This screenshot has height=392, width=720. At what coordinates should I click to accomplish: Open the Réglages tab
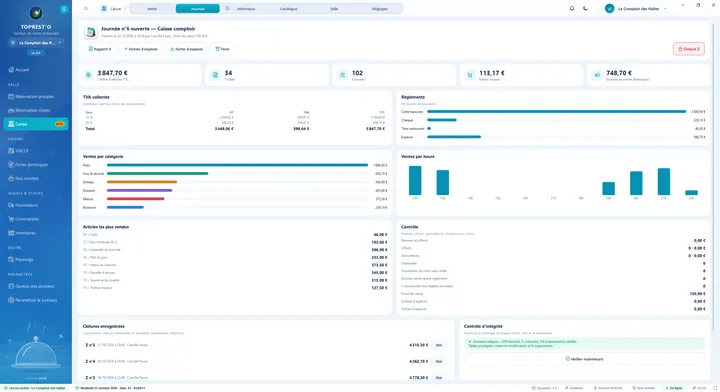[380, 9]
